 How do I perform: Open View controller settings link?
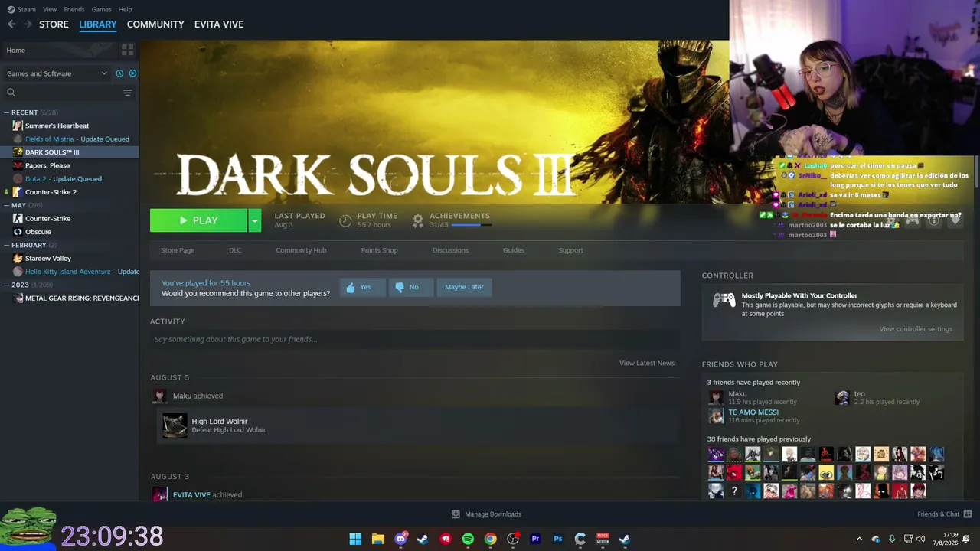coord(916,329)
